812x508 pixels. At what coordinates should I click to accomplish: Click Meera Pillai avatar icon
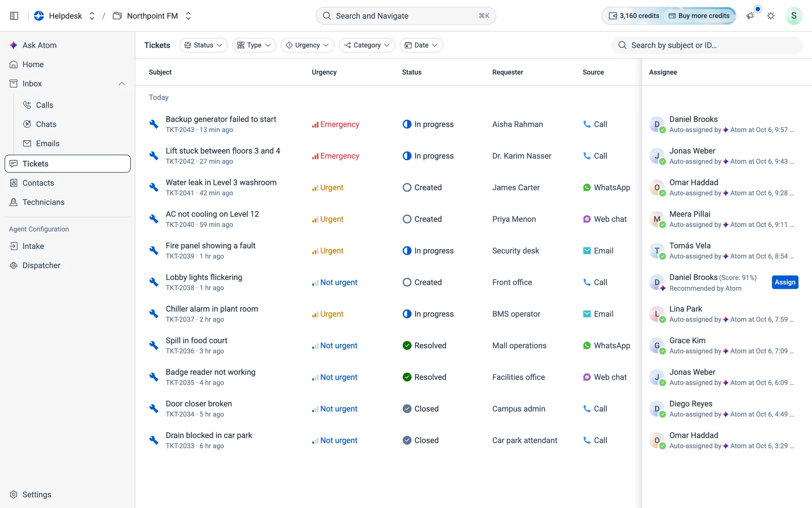[657, 219]
